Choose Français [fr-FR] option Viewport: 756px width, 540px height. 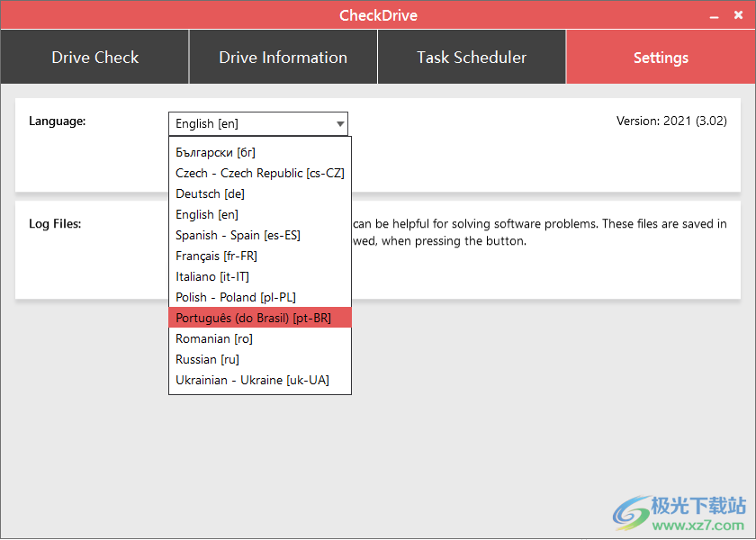(x=260, y=256)
